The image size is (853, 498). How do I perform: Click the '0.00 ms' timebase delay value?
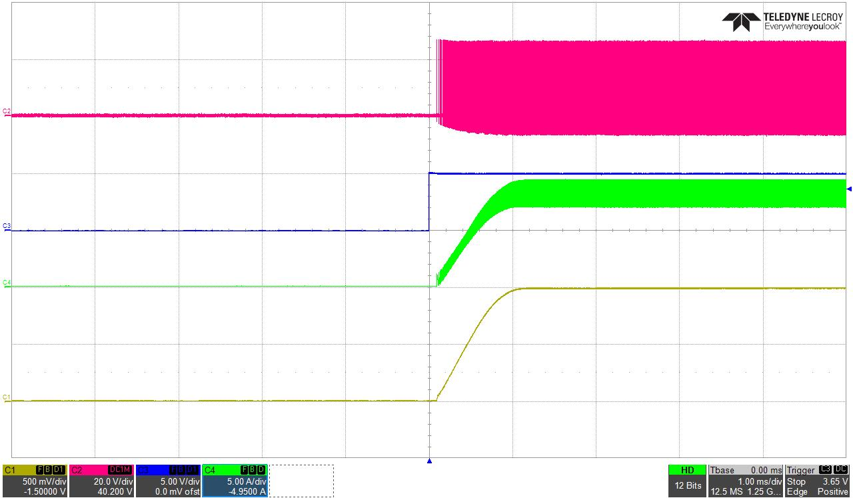coord(767,470)
